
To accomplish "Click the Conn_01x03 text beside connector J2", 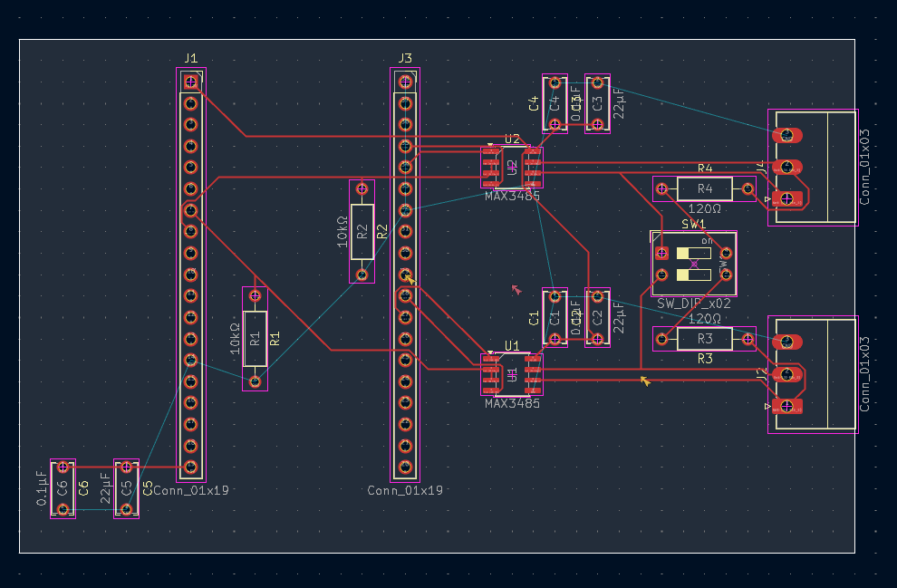I will click(864, 374).
